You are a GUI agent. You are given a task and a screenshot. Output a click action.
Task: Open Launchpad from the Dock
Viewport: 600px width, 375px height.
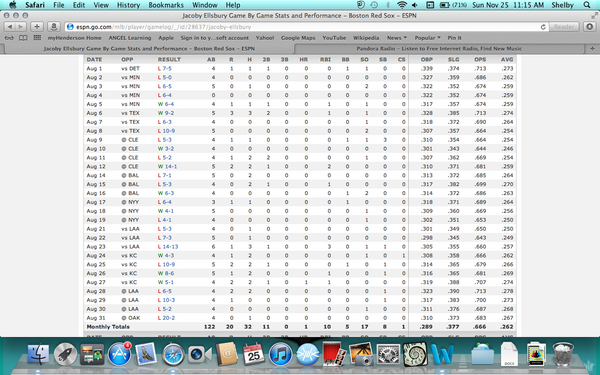pos(65,354)
